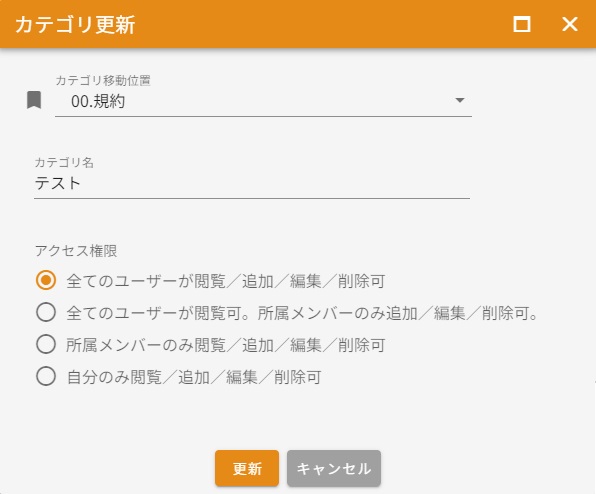Select radio 所属メンバーのみ閲覧/追加/編集/削除可
The width and height of the screenshot is (596, 494).
pos(46,344)
